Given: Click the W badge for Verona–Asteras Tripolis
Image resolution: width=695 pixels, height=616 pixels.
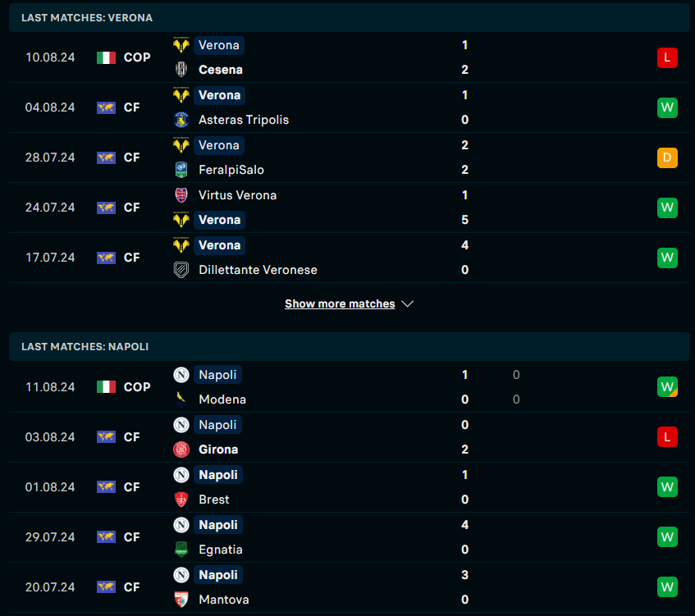Looking at the screenshot, I should coord(667,107).
